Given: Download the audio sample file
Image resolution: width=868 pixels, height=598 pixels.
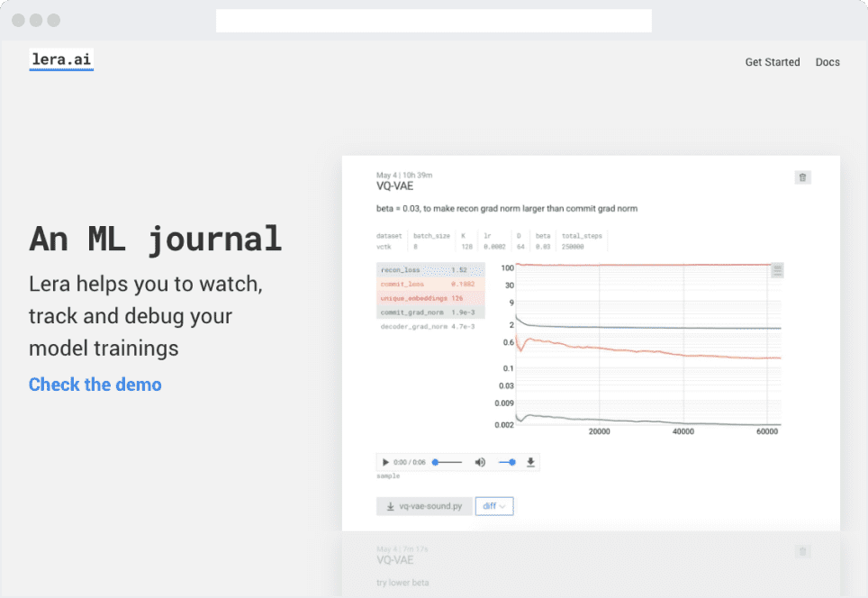Looking at the screenshot, I should point(530,462).
